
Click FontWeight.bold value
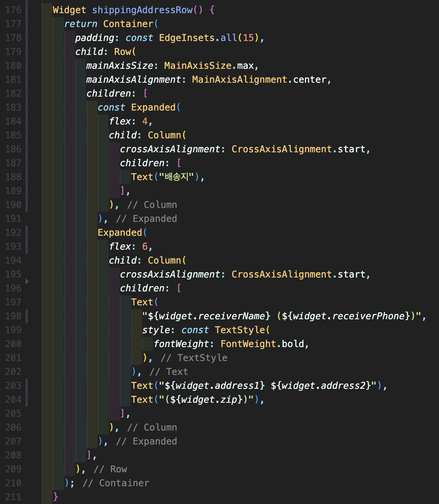262,344
